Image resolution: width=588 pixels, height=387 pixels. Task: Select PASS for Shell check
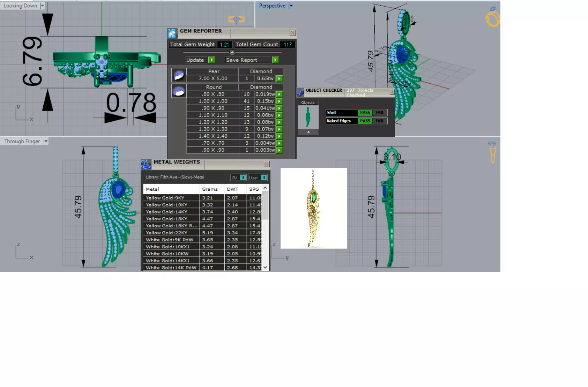point(365,113)
